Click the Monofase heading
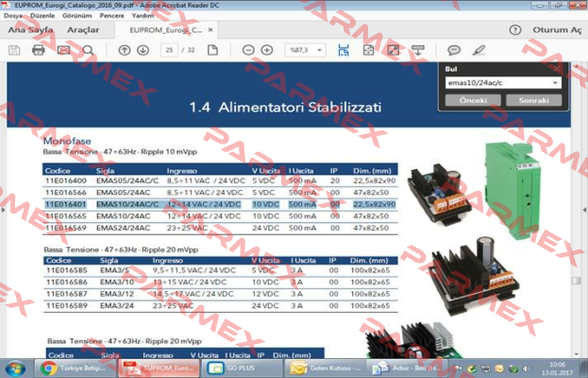 pos(67,141)
